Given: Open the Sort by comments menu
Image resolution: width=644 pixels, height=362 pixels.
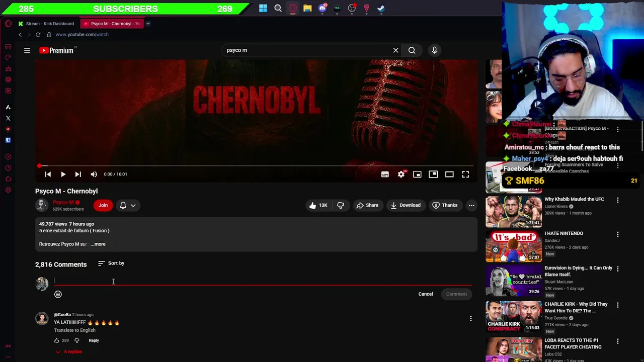Looking at the screenshot, I should click(111, 263).
